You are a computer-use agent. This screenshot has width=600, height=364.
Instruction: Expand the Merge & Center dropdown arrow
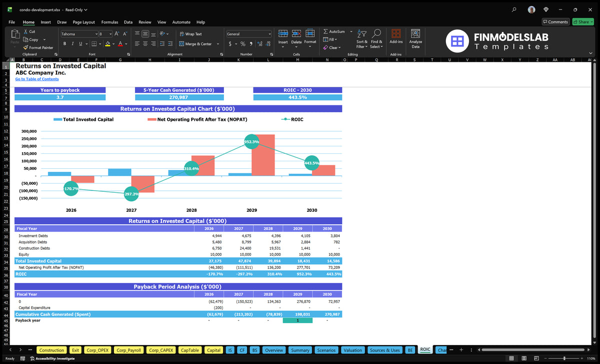coord(218,44)
